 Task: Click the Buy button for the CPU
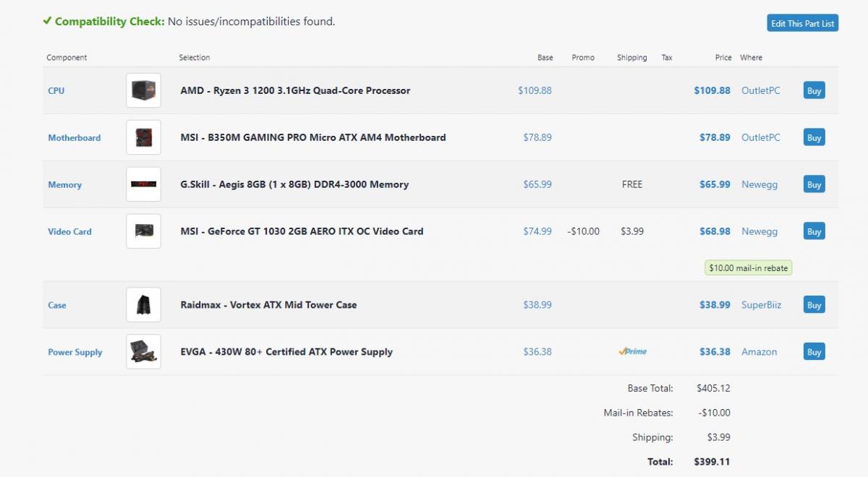tap(814, 91)
